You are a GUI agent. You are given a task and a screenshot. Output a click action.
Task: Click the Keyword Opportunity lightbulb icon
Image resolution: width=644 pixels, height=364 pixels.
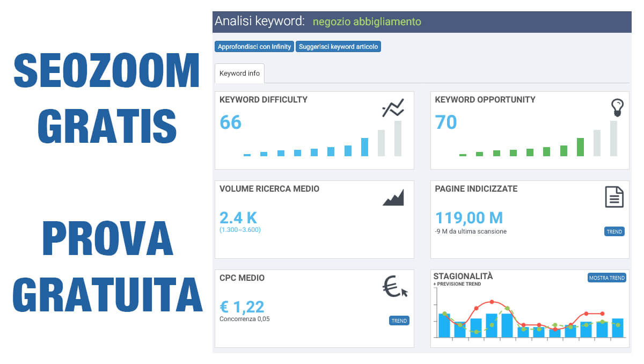tap(618, 108)
